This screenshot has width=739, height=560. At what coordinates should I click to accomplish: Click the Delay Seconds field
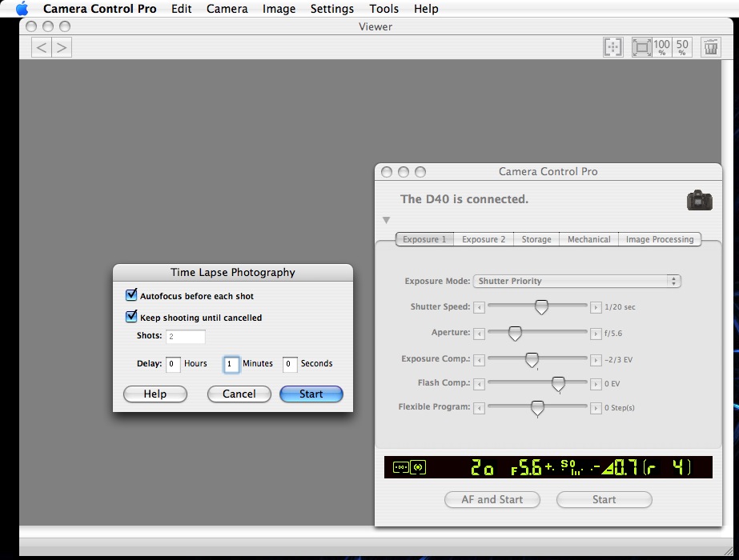pyautogui.click(x=290, y=364)
